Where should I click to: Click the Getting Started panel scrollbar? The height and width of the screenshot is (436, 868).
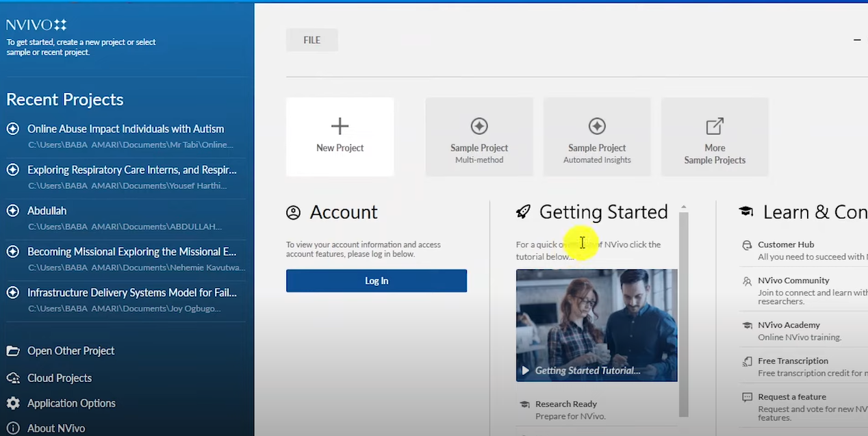683,308
